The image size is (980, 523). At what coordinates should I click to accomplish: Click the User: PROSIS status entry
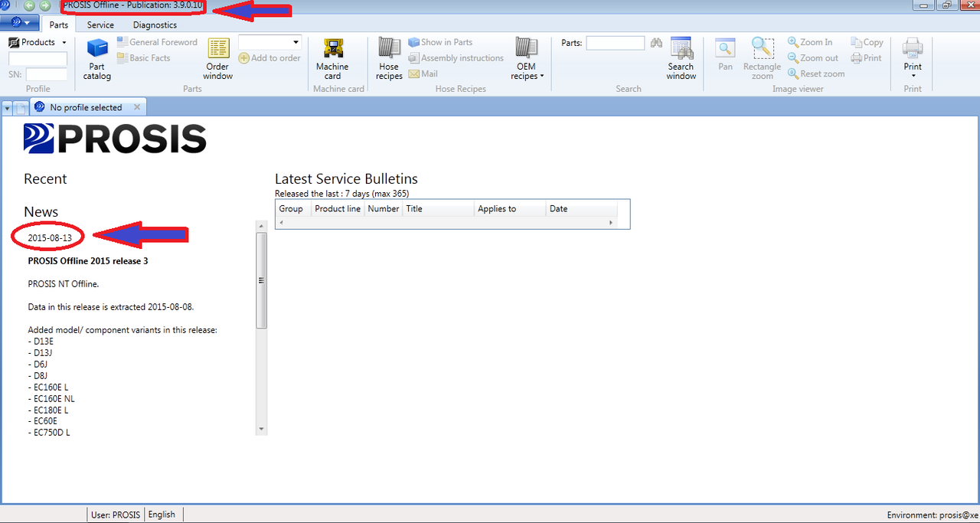click(116, 515)
